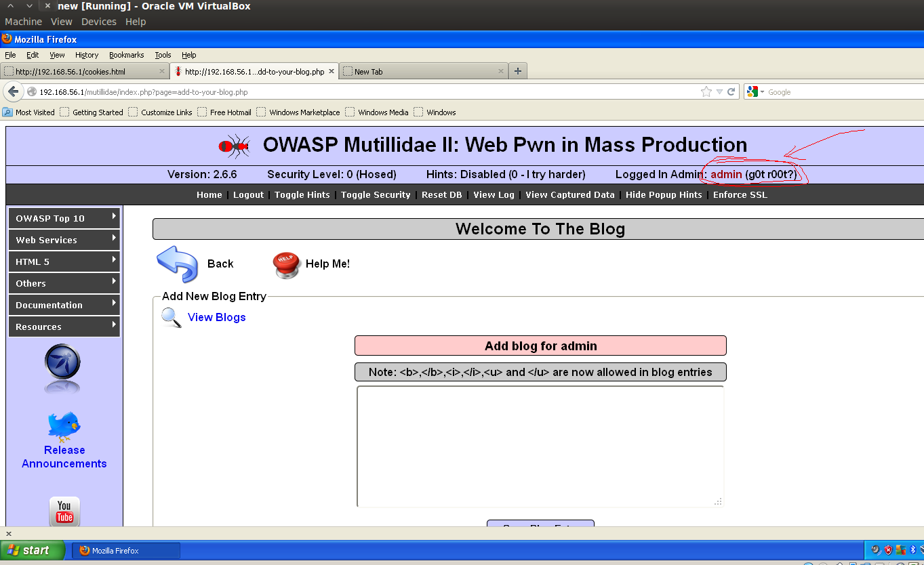Click the browser Back arrow button
The image size is (924, 565).
click(12, 91)
